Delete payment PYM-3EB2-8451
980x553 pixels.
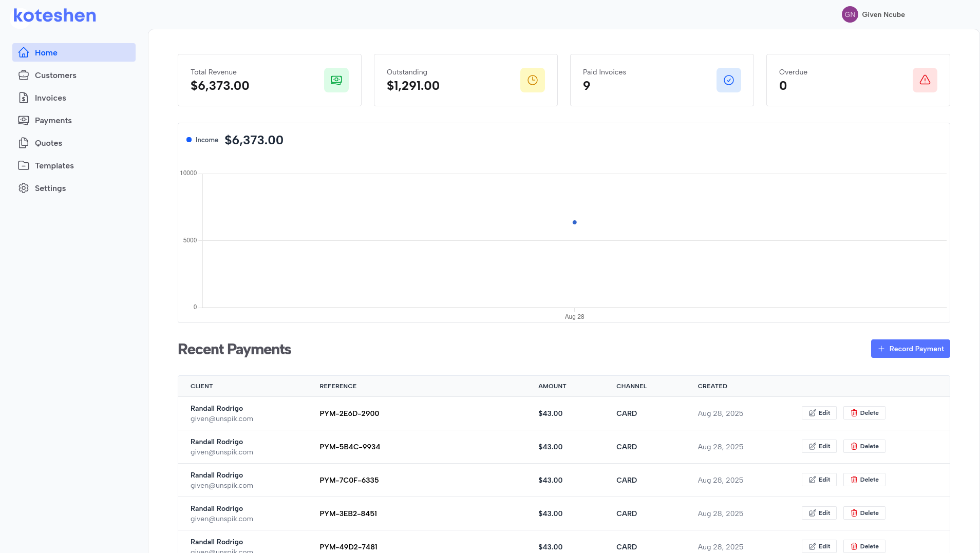click(x=864, y=513)
